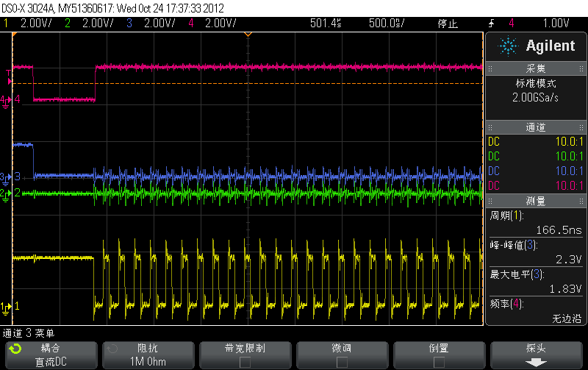Screen dimensions: 588x370
Task: Click the magenta DC 10.0:1 channel row
Action: (536, 186)
